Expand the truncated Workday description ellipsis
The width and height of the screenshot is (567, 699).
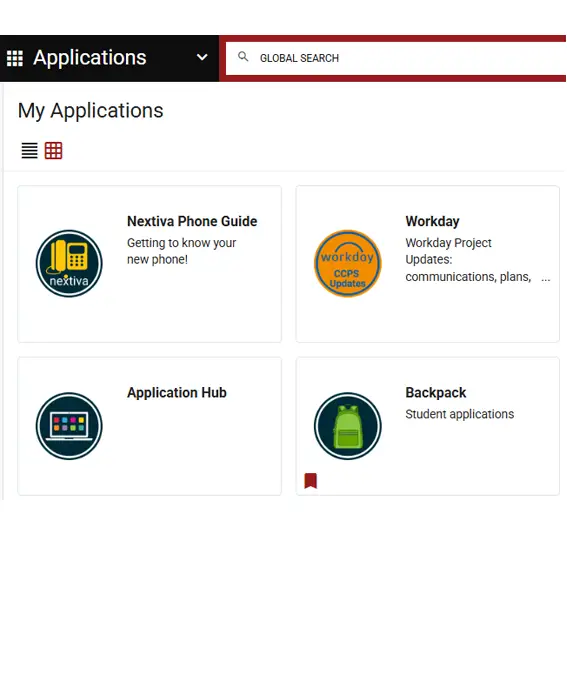pyautogui.click(x=546, y=278)
